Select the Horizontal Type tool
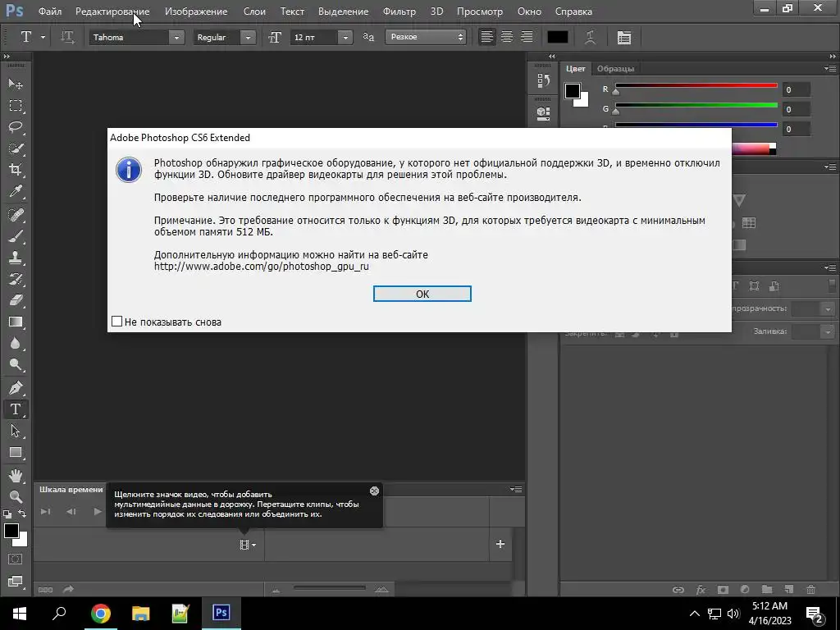 coord(15,409)
